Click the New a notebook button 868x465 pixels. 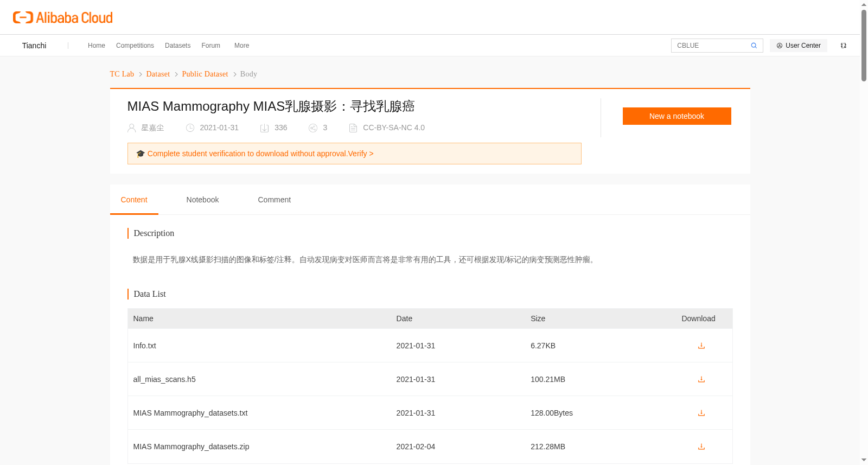click(676, 116)
